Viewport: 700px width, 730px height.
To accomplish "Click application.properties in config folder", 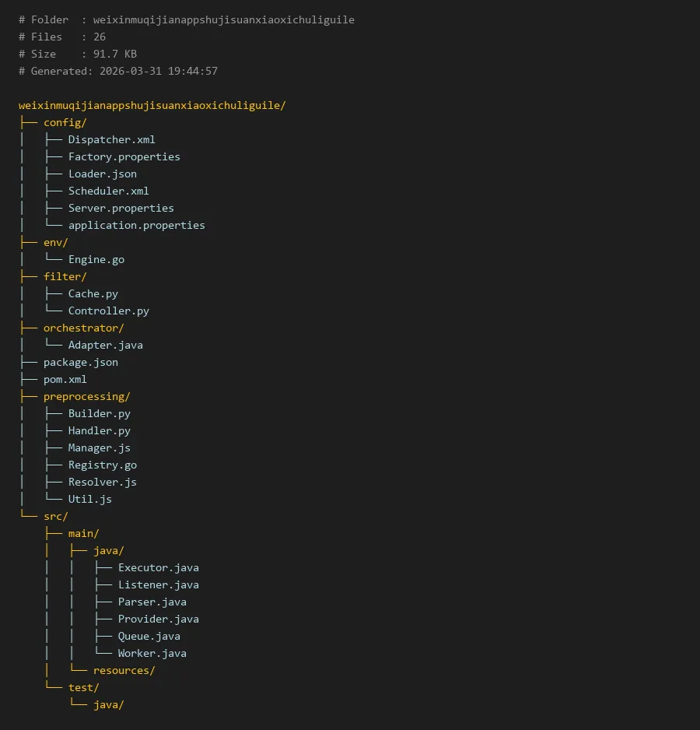I will 136,225.
